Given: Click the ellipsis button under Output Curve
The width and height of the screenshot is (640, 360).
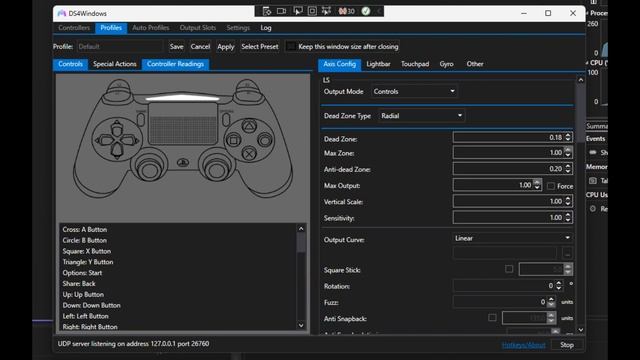Looking at the screenshot, I should click(567, 253).
